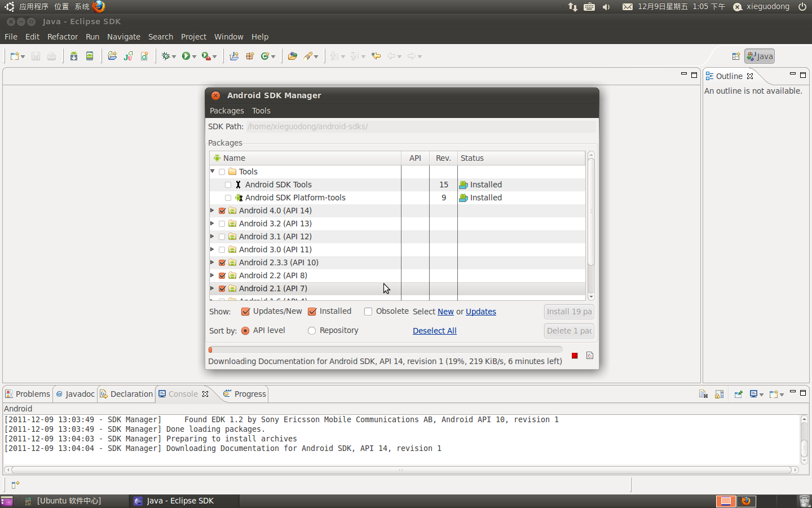Click the Clear Console icon
The height and width of the screenshot is (508, 812).
(x=703, y=394)
